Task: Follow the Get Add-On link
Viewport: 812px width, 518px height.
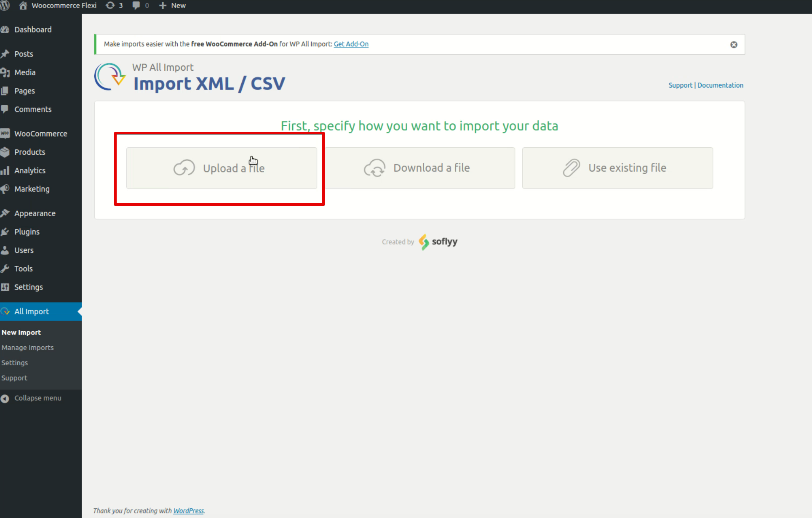Action: (351, 44)
